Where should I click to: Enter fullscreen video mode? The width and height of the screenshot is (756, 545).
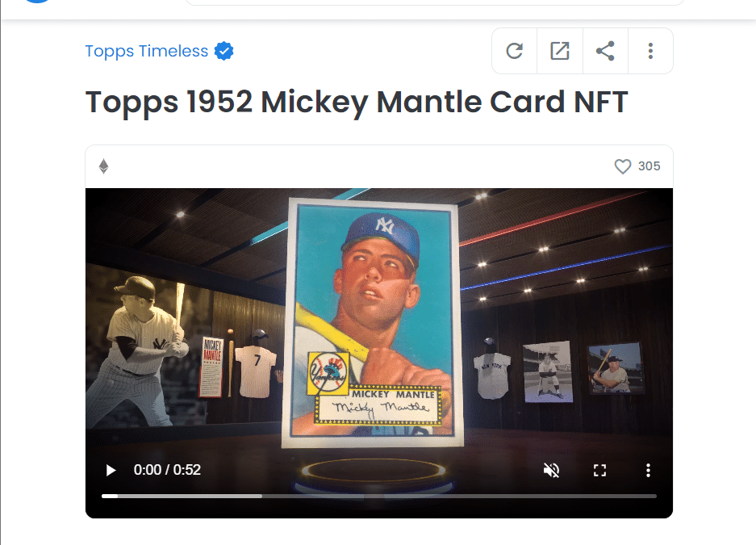pos(599,470)
